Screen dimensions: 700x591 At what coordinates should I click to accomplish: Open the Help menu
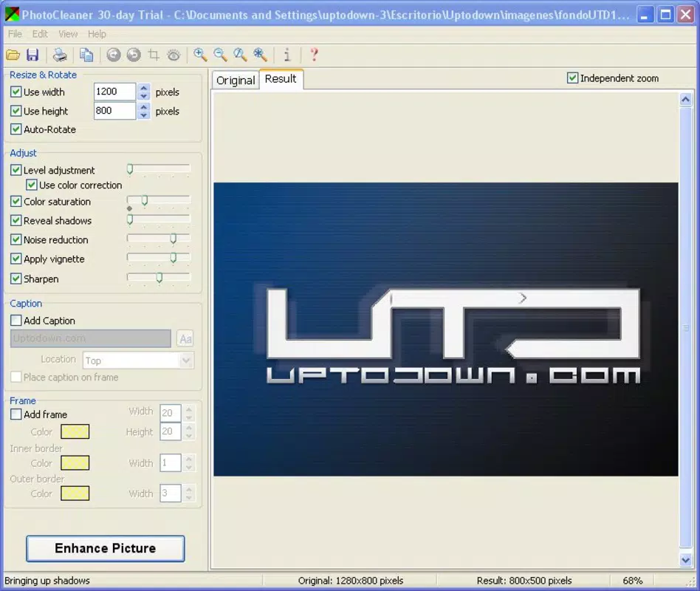[97, 34]
